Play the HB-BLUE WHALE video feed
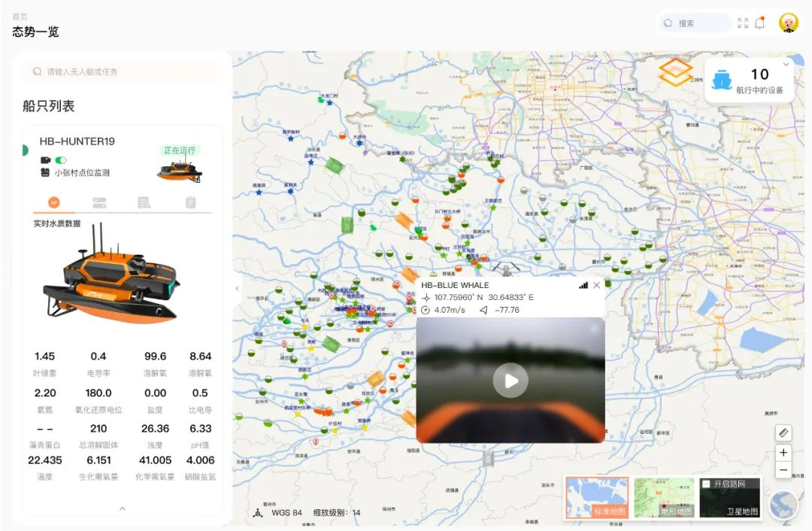 coord(511,381)
